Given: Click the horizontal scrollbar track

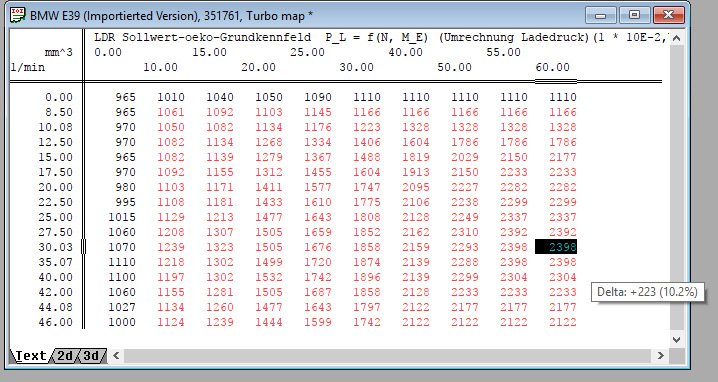Looking at the screenshot, I should [387, 355].
